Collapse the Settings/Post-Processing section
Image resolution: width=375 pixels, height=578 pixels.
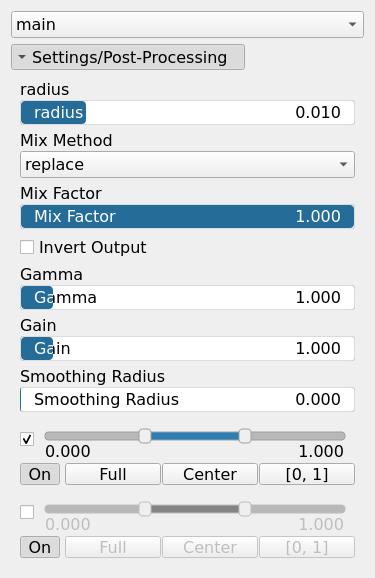tap(128, 57)
